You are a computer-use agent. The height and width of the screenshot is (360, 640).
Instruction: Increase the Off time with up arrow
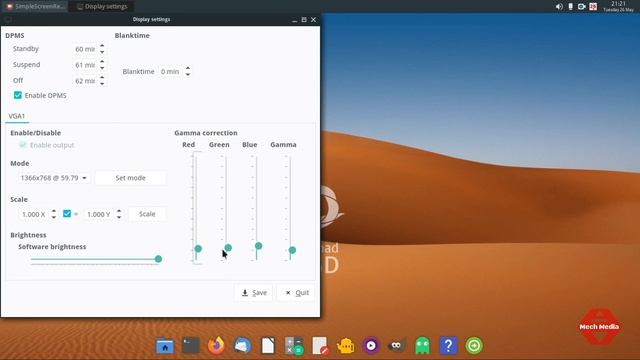(x=102, y=78)
